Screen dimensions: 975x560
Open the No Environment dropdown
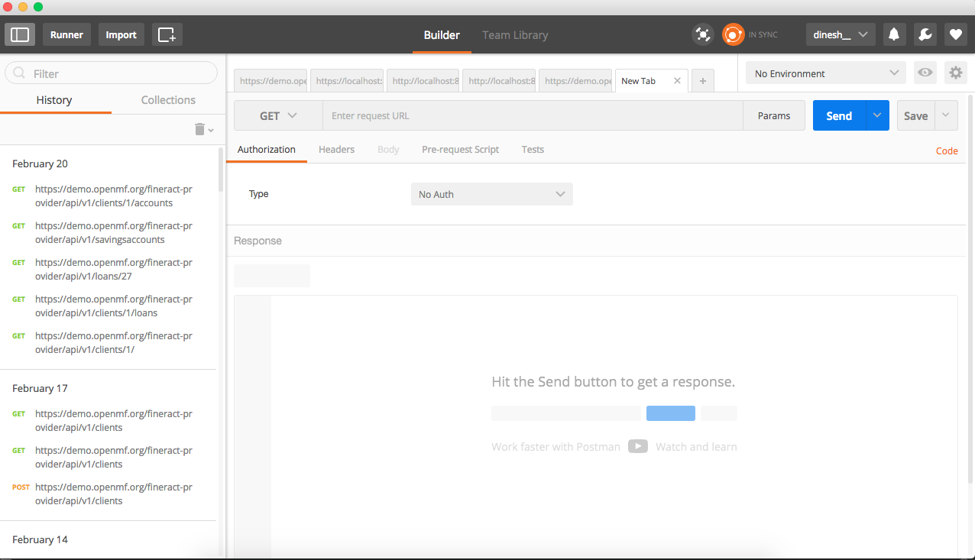tap(825, 73)
